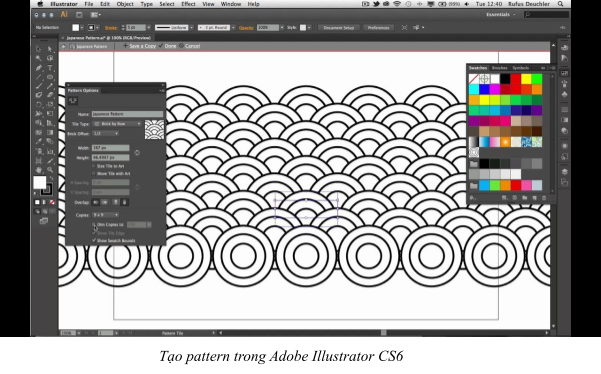Select the Eyedropper tool

pos(38,141)
